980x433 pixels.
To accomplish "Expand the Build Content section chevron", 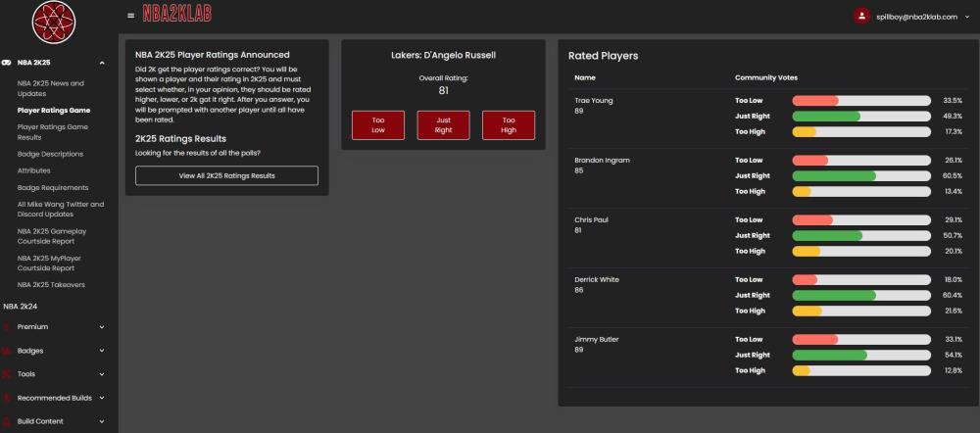I will pyautogui.click(x=102, y=421).
